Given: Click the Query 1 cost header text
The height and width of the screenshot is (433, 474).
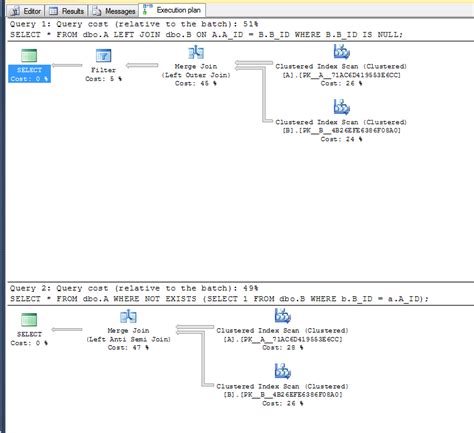Looking at the screenshot, I should pyautogui.click(x=134, y=24).
